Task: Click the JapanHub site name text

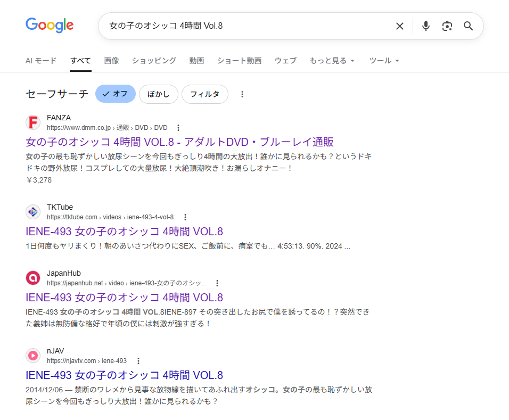Action: tap(64, 273)
